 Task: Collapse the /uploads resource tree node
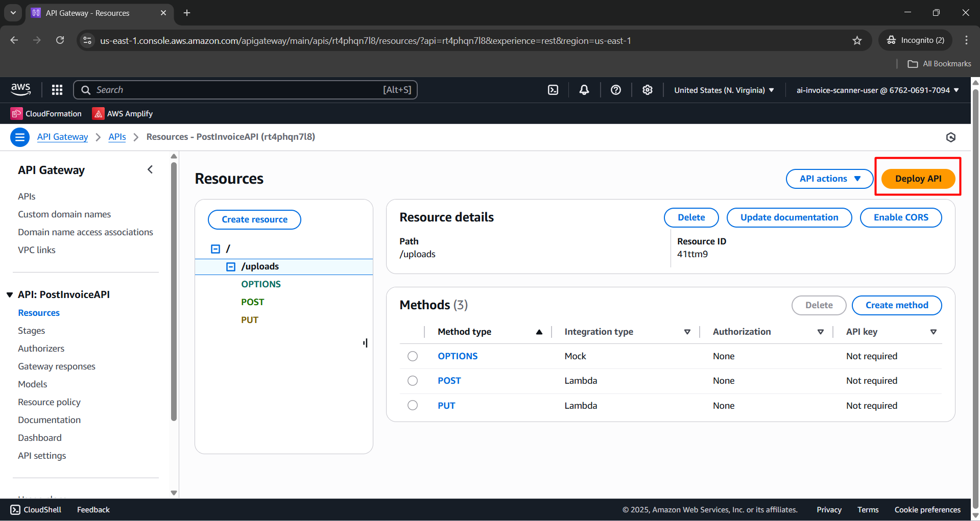tap(230, 266)
